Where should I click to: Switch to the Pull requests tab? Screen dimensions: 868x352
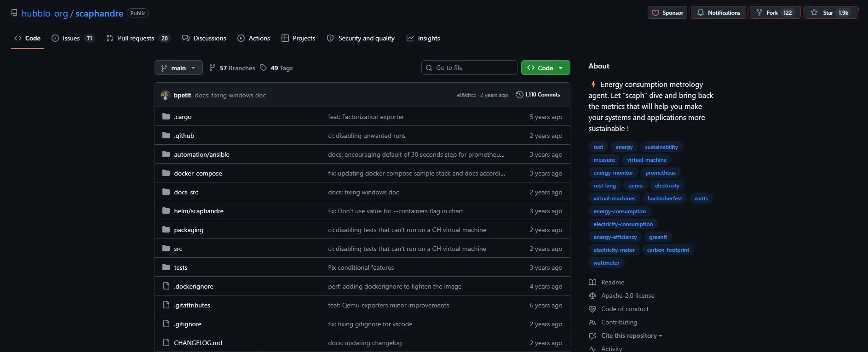[x=138, y=39]
